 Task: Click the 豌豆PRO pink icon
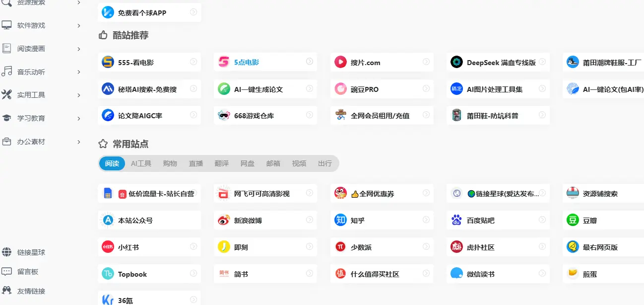[340, 89]
